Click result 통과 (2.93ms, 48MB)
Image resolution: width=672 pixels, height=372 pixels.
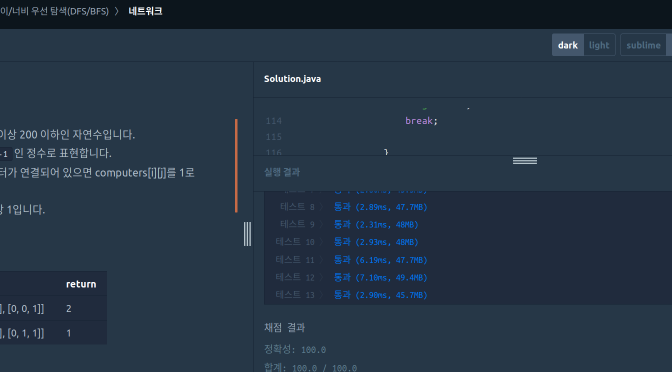pos(376,242)
